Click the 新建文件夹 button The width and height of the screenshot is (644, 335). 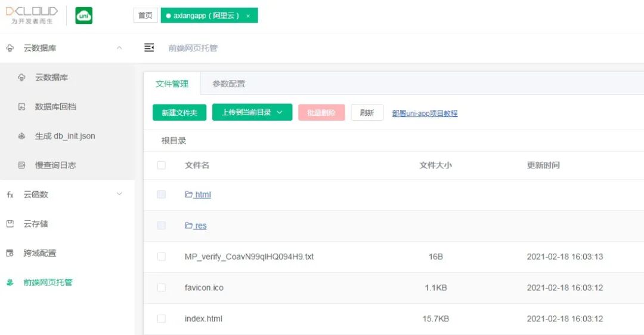(x=179, y=112)
